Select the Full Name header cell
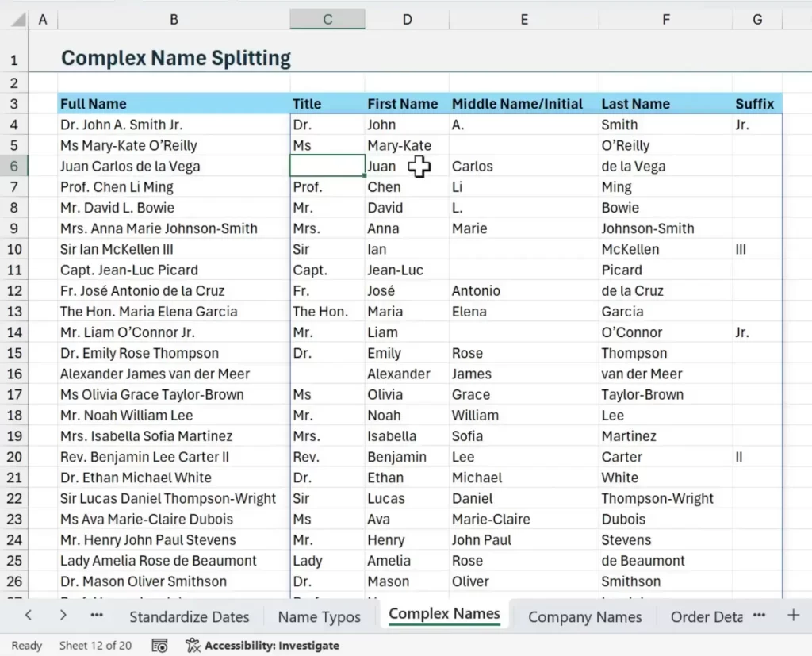The height and width of the screenshot is (656, 812). click(174, 104)
